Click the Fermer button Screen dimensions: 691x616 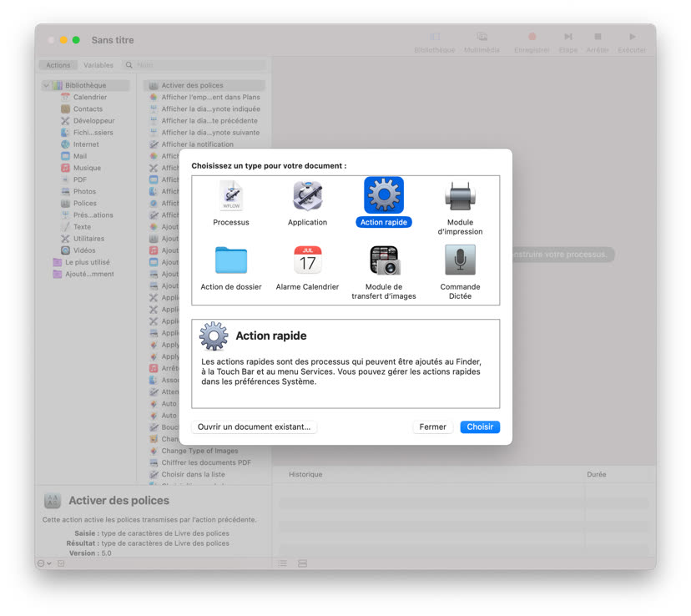tap(433, 427)
